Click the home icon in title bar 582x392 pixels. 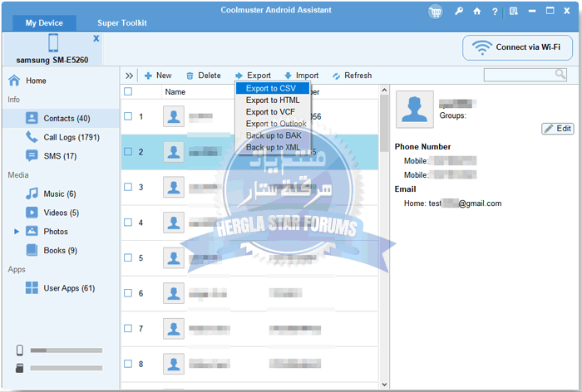476,12
